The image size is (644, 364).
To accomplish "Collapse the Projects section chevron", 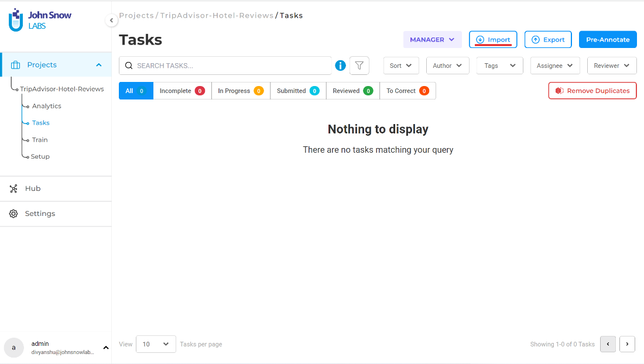I will 99,65.
